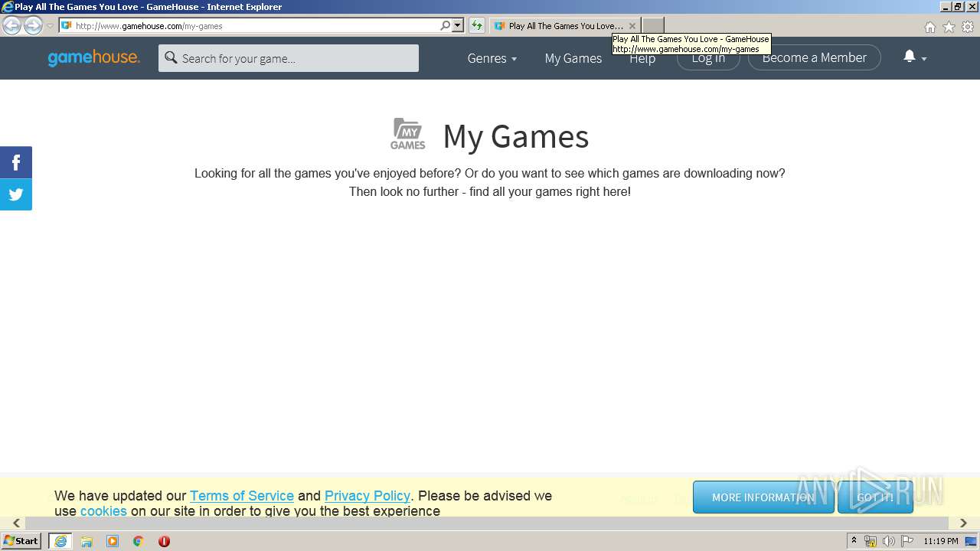
Task: Open the Help page
Action: click(642, 59)
